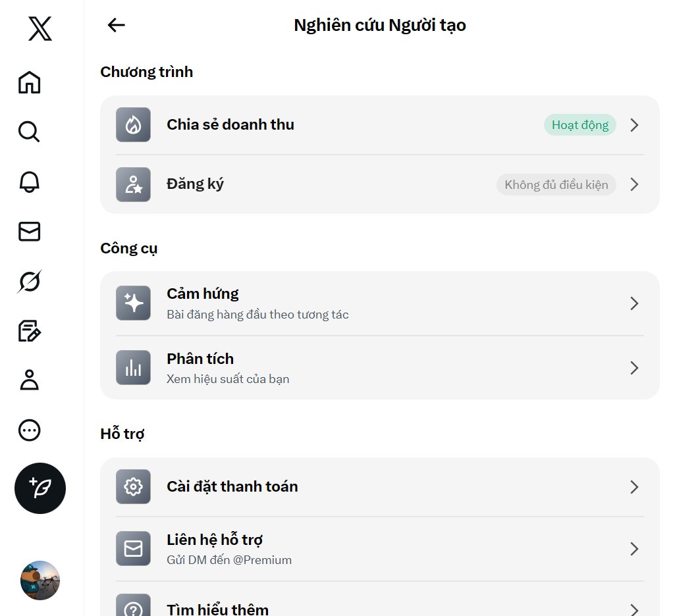This screenshot has height=616, width=673.
Task: Open Chia sẻ doanh thu program
Action: click(x=230, y=125)
